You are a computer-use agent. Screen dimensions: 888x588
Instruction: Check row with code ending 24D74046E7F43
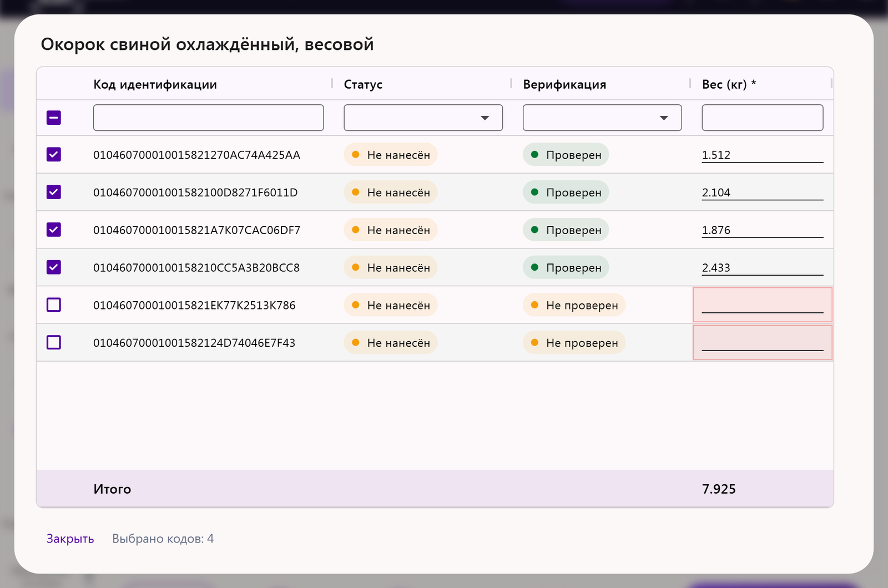[x=54, y=343]
